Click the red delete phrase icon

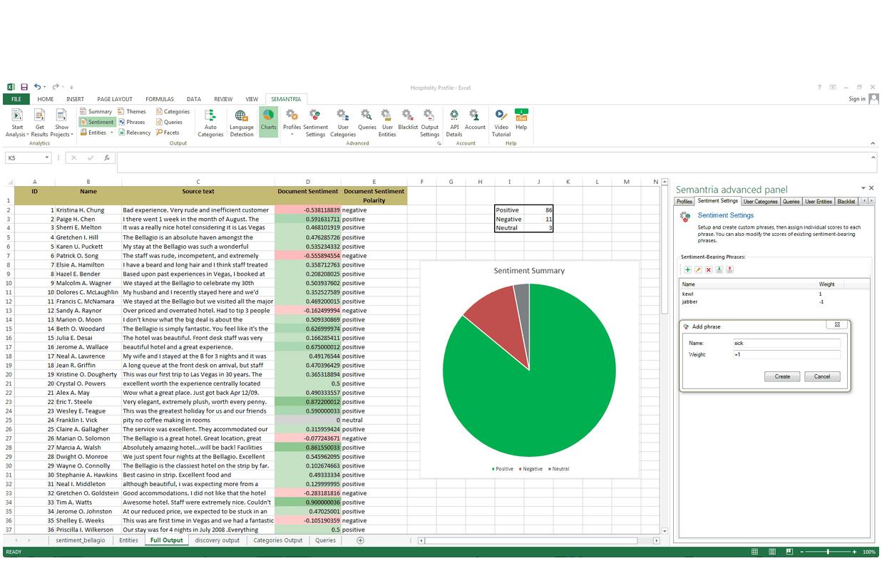709,269
